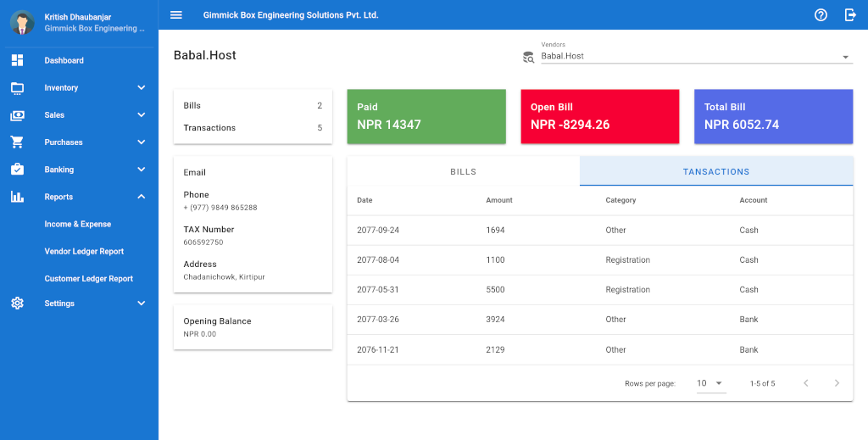Open Income & Expense report
Screen dimensions: 868x440
(77, 224)
